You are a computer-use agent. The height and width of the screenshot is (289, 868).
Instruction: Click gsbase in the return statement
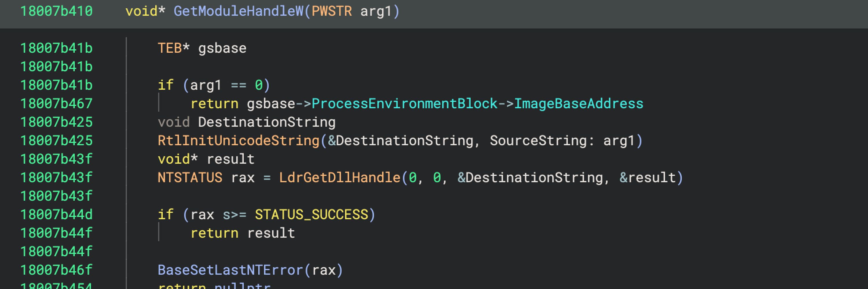click(x=271, y=104)
